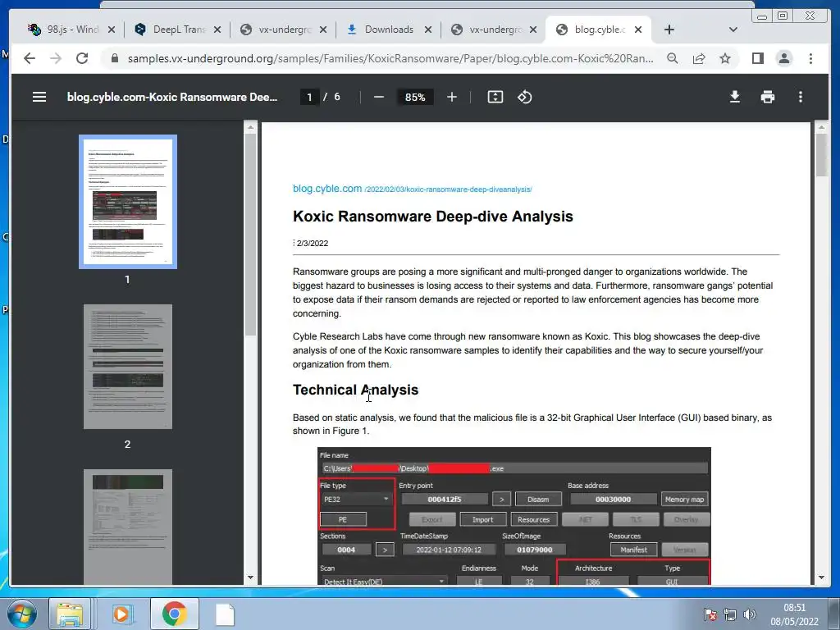Open Windows Explorer from taskbar

(x=70, y=614)
